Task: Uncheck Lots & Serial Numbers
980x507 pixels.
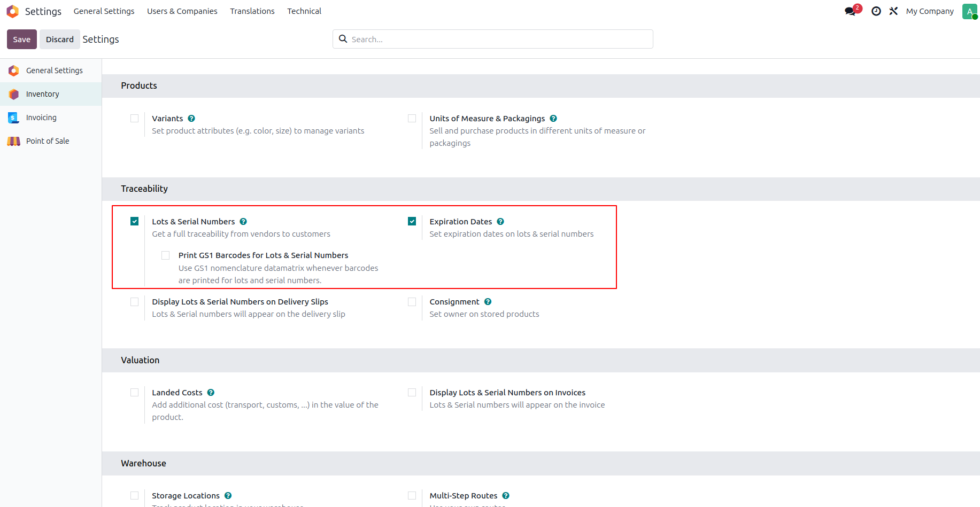Action: (x=135, y=221)
